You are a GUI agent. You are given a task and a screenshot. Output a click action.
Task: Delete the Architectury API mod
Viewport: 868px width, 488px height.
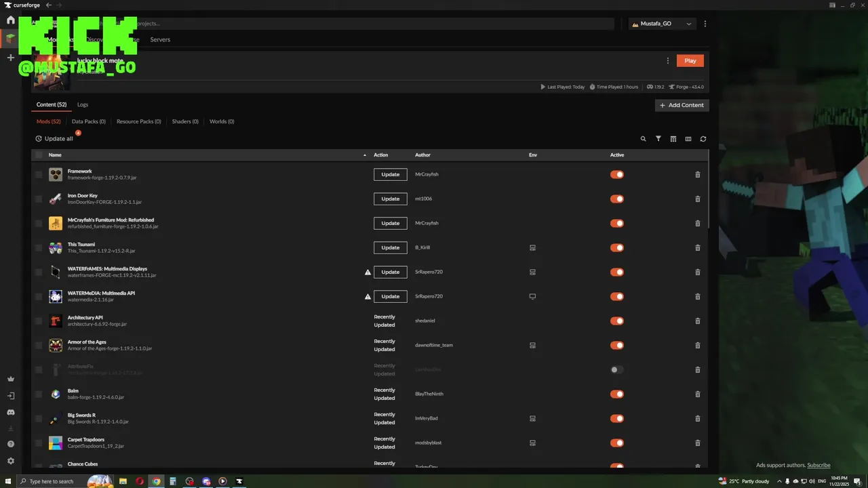(698, 321)
